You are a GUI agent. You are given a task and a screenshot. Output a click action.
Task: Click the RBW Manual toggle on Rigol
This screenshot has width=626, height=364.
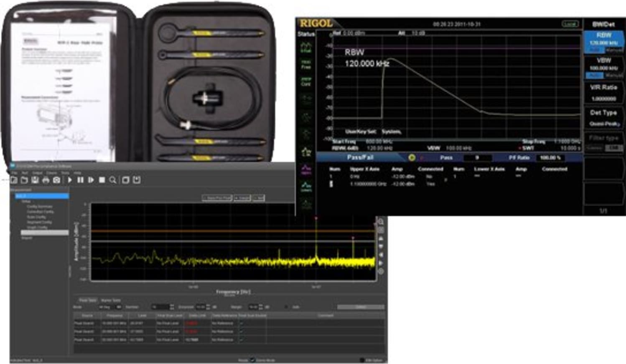tap(614, 50)
